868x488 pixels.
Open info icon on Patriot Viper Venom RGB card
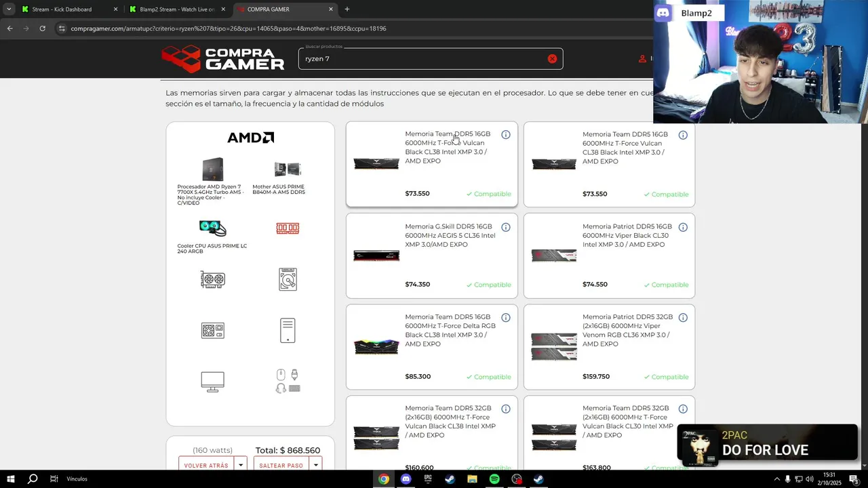click(x=683, y=318)
